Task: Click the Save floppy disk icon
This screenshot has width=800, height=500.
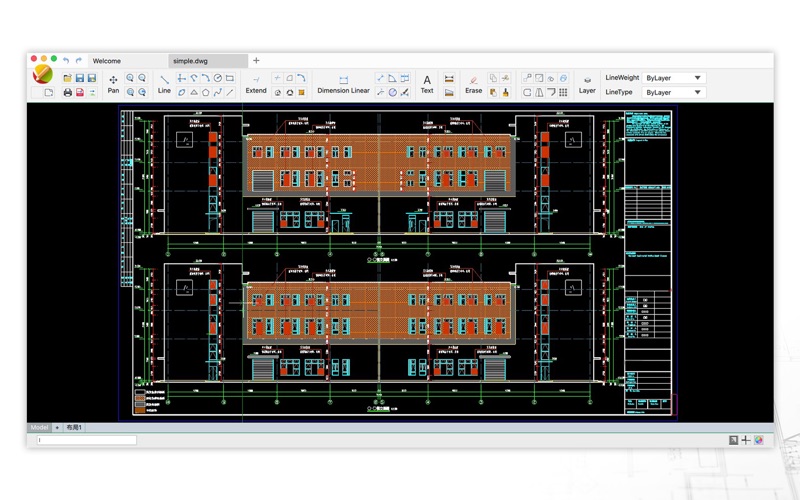Action: (80, 78)
